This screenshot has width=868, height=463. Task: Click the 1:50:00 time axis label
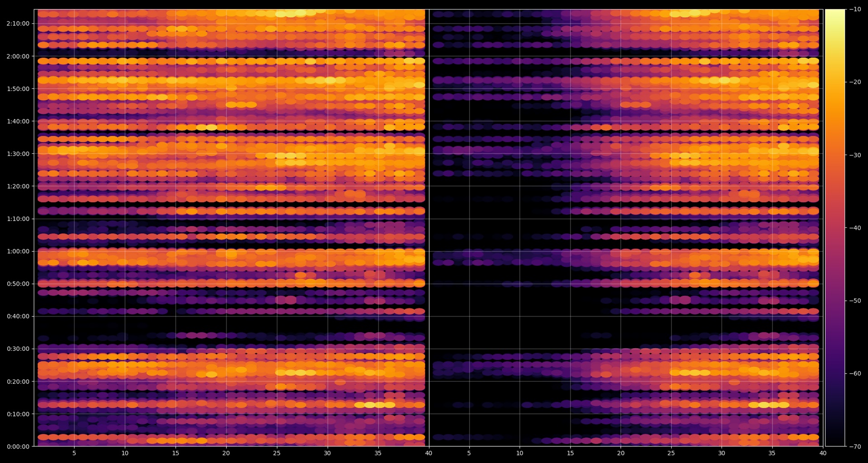pos(18,89)
